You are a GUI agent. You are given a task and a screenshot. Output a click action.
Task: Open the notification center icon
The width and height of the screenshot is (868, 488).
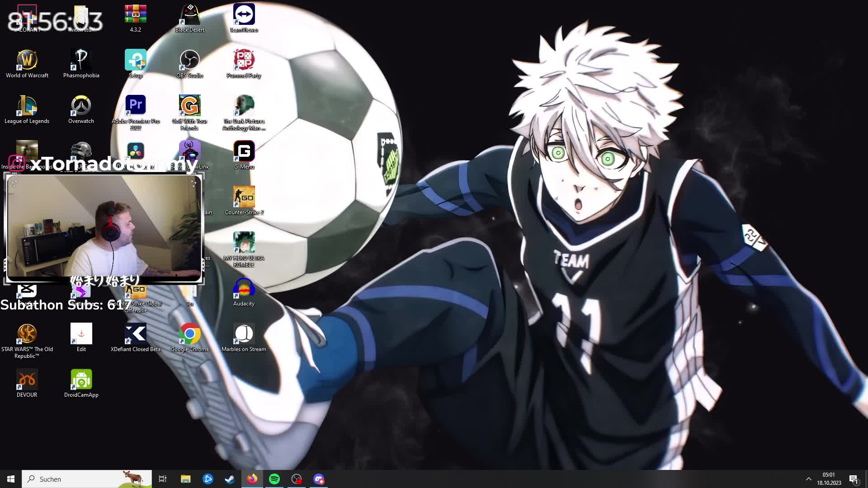854,479
